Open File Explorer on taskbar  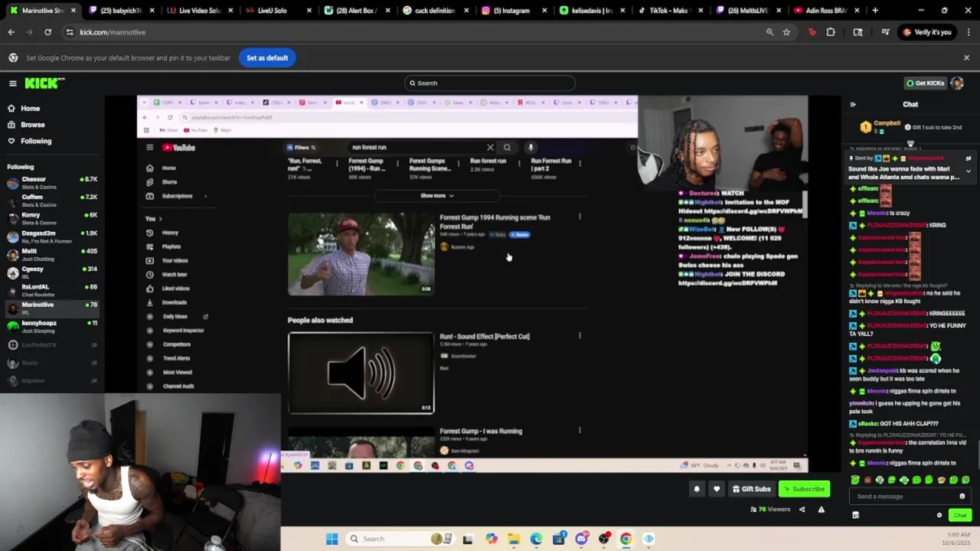tap(514, 539)
